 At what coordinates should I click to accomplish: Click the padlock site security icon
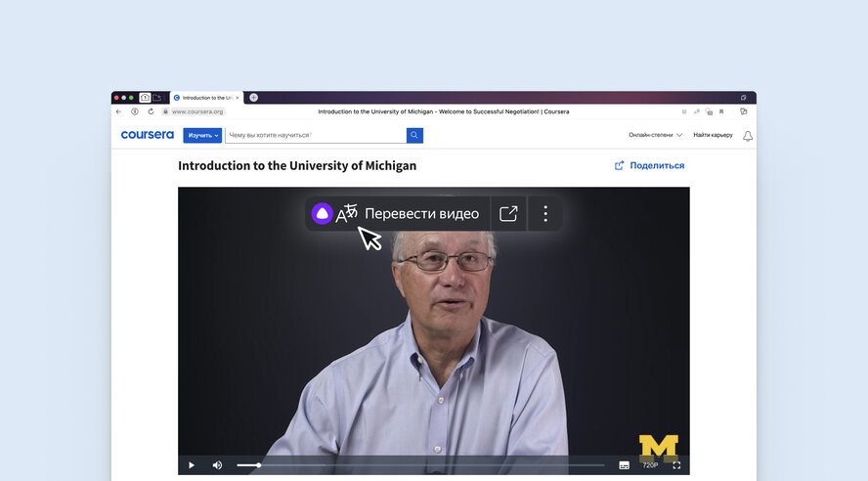point(165,111)
